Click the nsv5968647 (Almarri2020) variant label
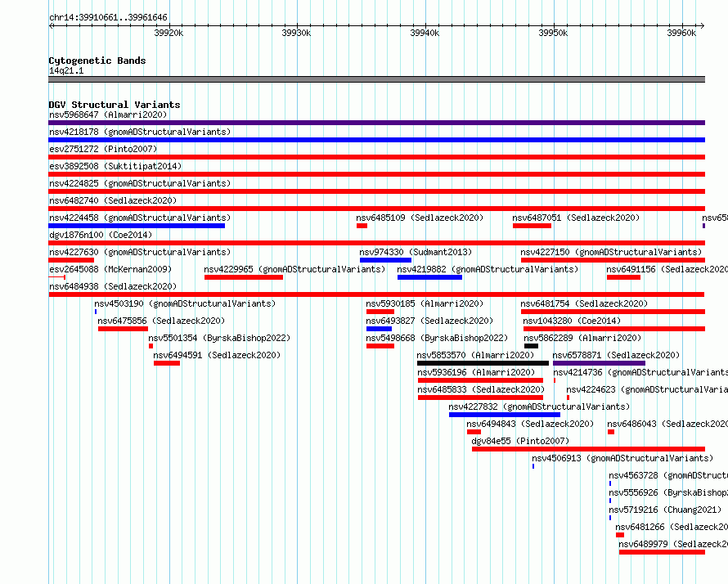728x584 pixels. (108, 115)
